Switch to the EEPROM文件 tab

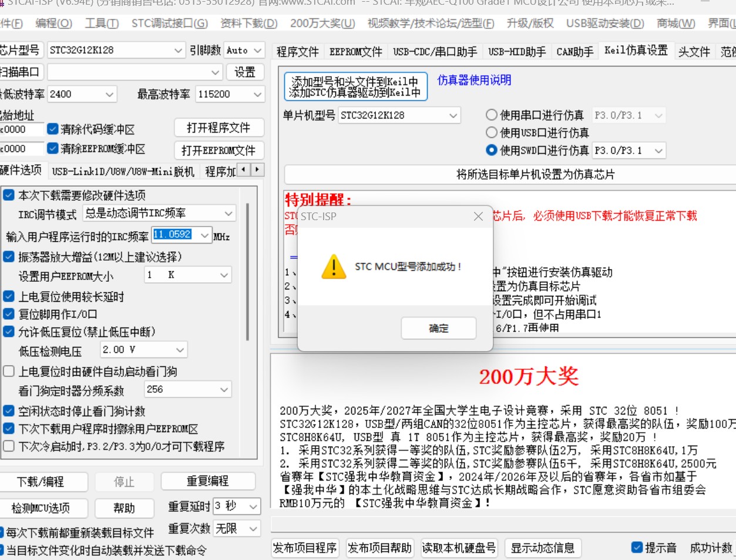pyautogui.click(x=355, y=52)
